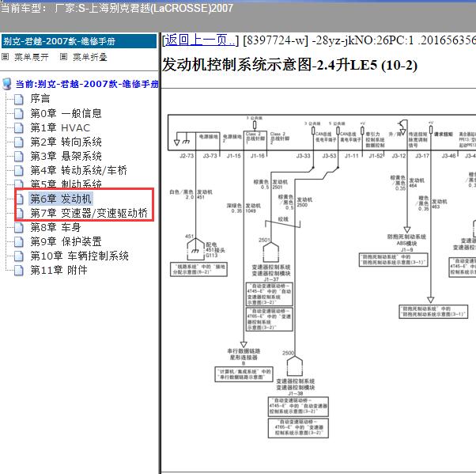This screenshot has height=474, width=476.
Task: Click the diagram title 发动机控制系统示意图-2.4升LE5 (10-2)
Action: pos(289,65)
